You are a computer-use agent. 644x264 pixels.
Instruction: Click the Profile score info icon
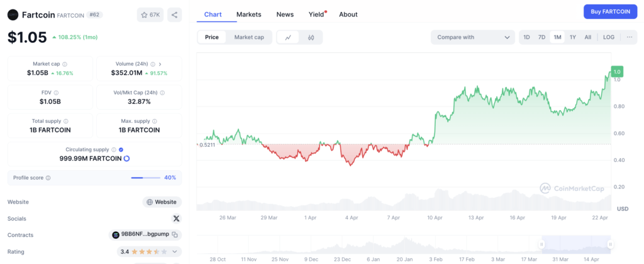tap(48, 178)
